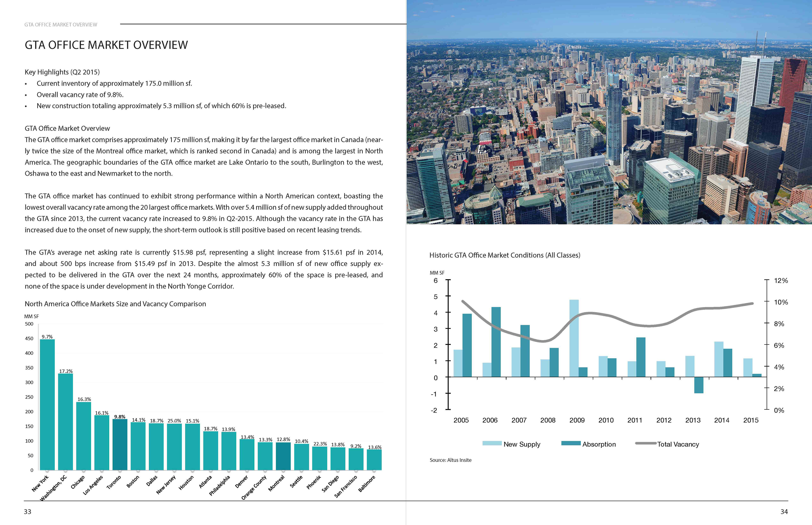Screen dimensions: 812x525
Task: Click the 25.0% label above New Jersey
Action: coord(174,421)
